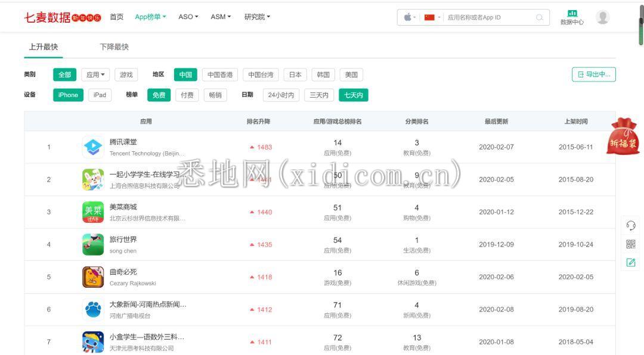
Task: Show the QR code icon
Action: pyautogui.click(x=630, y=244)
